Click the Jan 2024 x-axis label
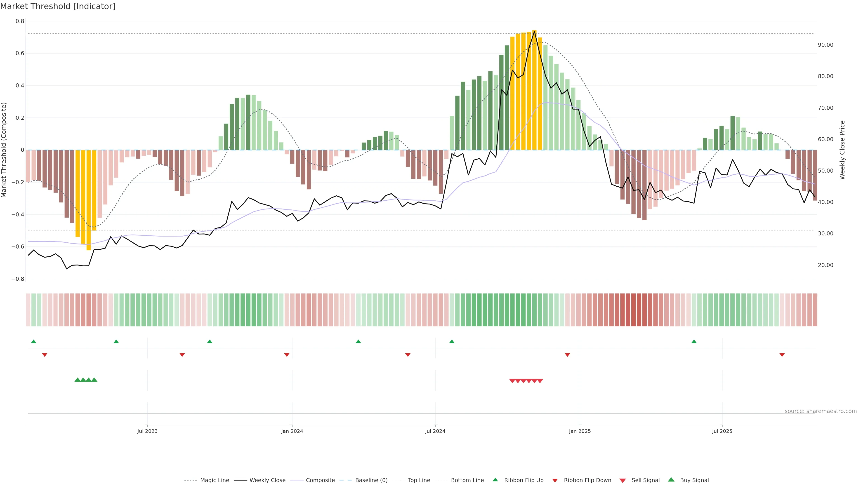 (x=292, y=431)
